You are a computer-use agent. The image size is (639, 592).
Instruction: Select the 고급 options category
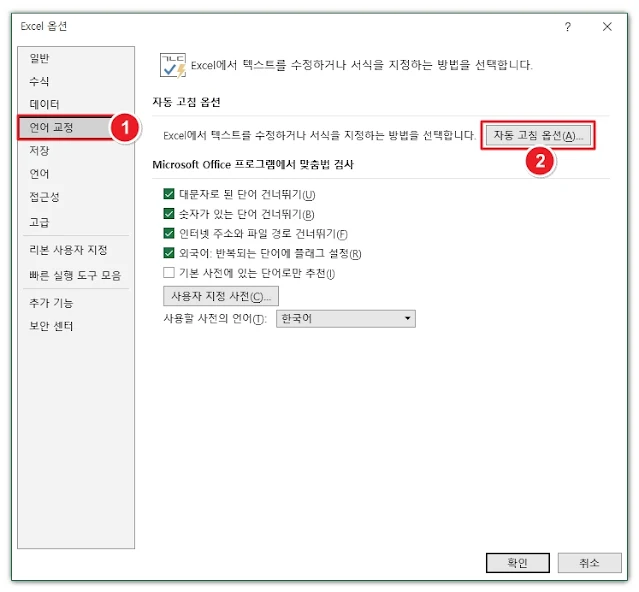(x=39, y=222)
